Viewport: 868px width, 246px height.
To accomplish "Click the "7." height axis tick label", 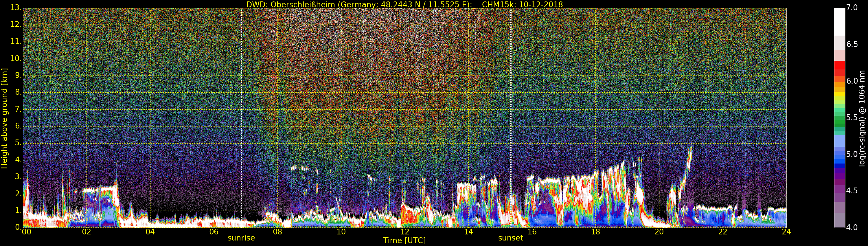I will (18, 109).
